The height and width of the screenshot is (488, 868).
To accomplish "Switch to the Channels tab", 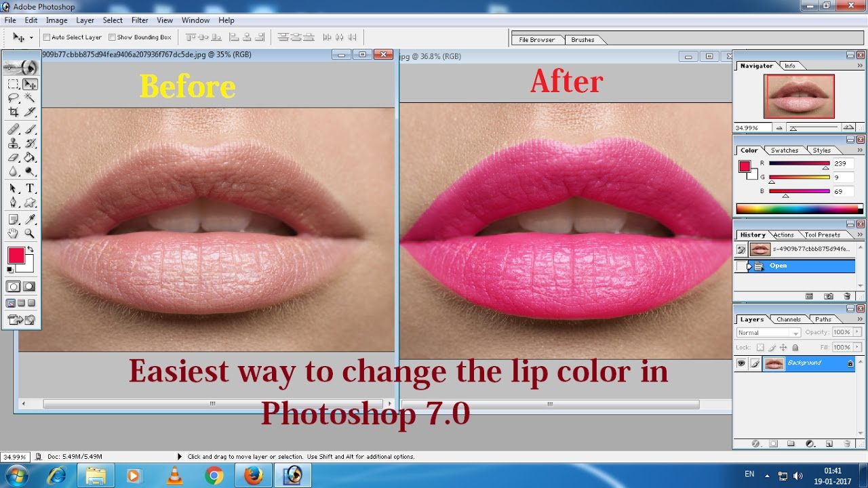I will (x=788, y=319).
